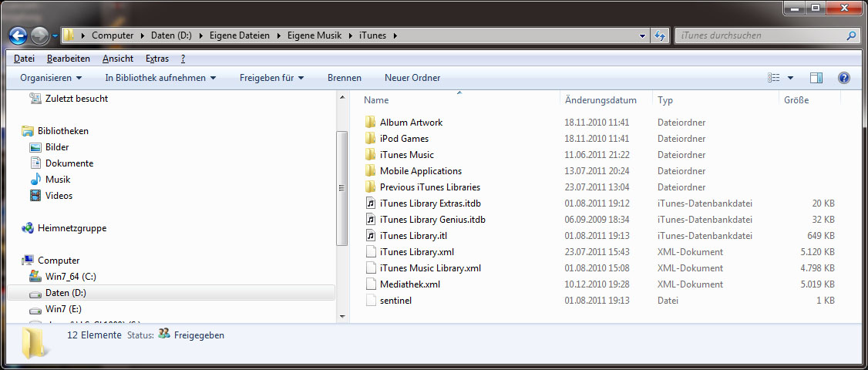
Task: Select the 'Mobile Applications' folder icon
Action: pos(370,170)
